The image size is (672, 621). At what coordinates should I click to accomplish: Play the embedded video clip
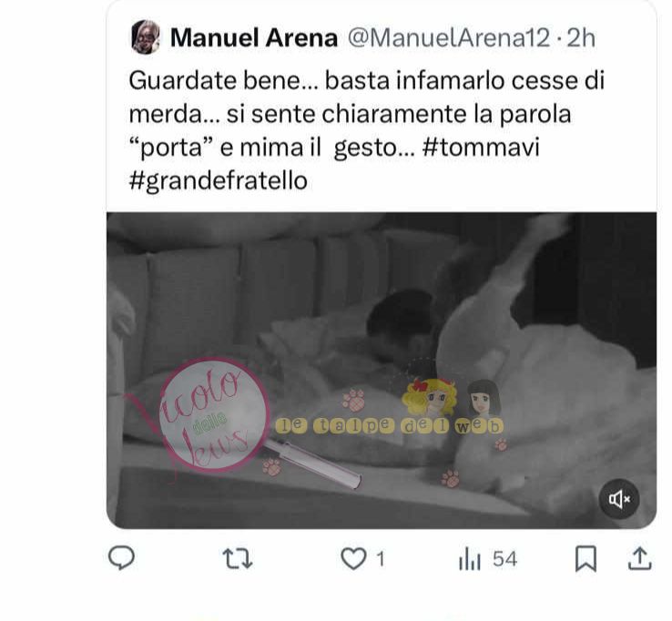tap(382, 371)
